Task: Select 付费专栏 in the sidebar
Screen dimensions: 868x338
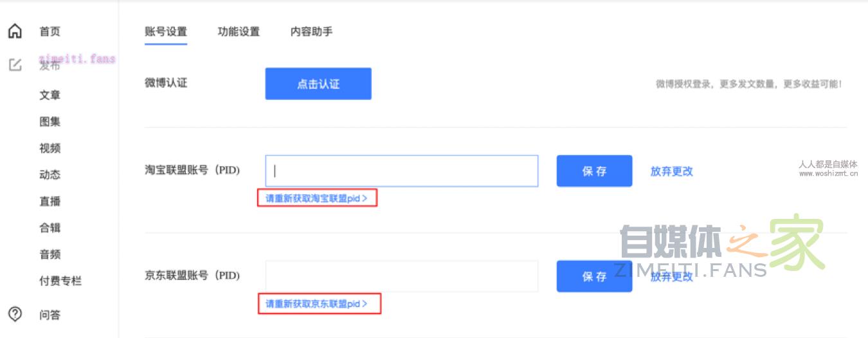Action: (60, 281)
